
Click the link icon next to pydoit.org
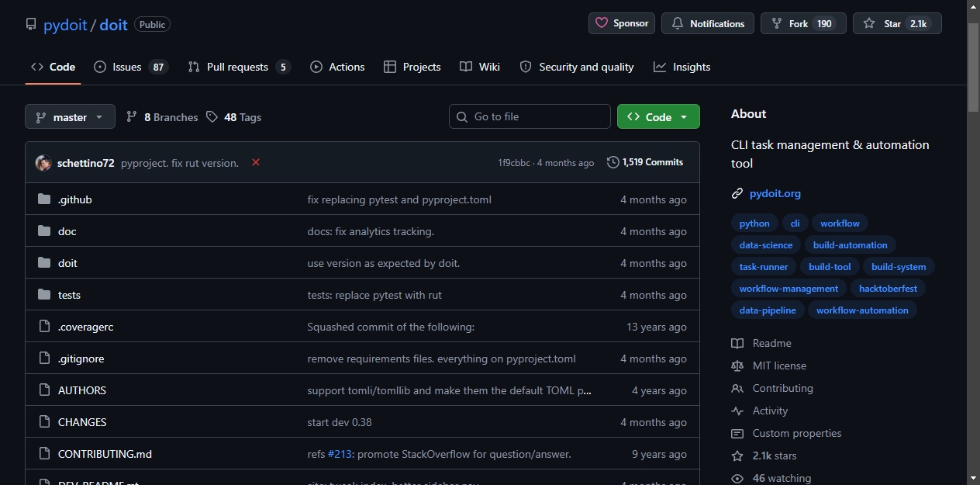coord(737,193)
